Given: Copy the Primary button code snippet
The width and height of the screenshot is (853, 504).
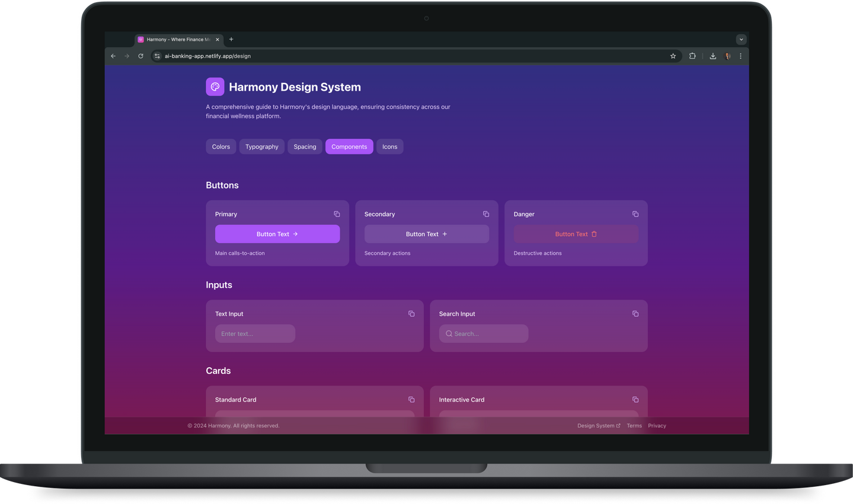Looking at the screenshot, I should click(337, 214).
